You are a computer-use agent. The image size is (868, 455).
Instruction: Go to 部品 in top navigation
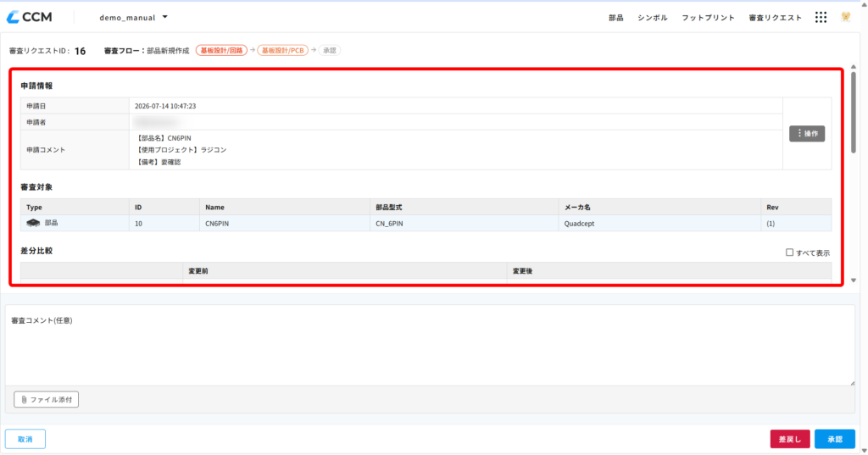click(615, 18)
